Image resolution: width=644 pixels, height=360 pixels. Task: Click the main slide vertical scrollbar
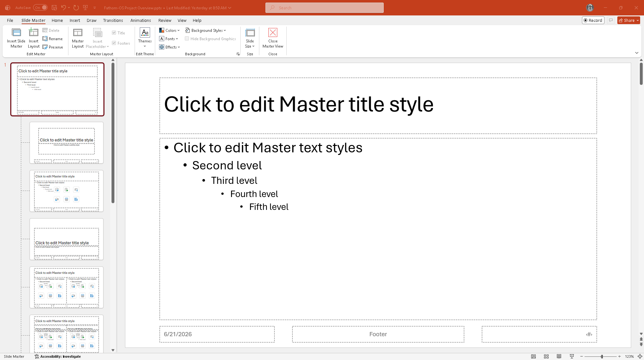tap(641, 74)
